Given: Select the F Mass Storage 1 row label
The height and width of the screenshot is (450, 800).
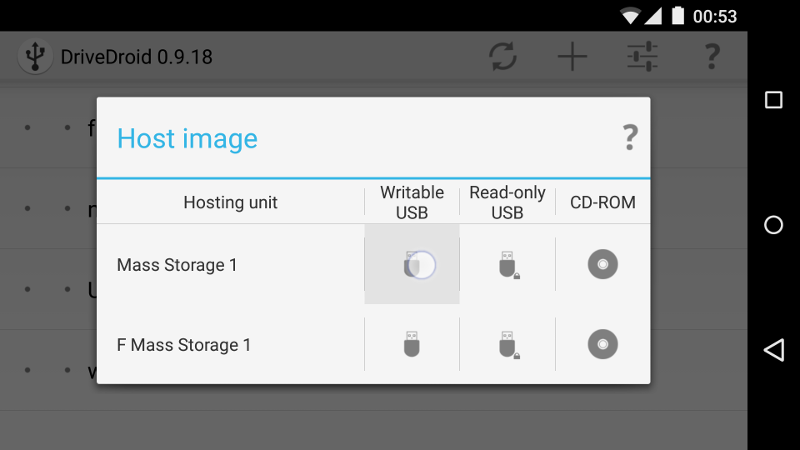Looking at the screenshot, I should pos(184,345).
